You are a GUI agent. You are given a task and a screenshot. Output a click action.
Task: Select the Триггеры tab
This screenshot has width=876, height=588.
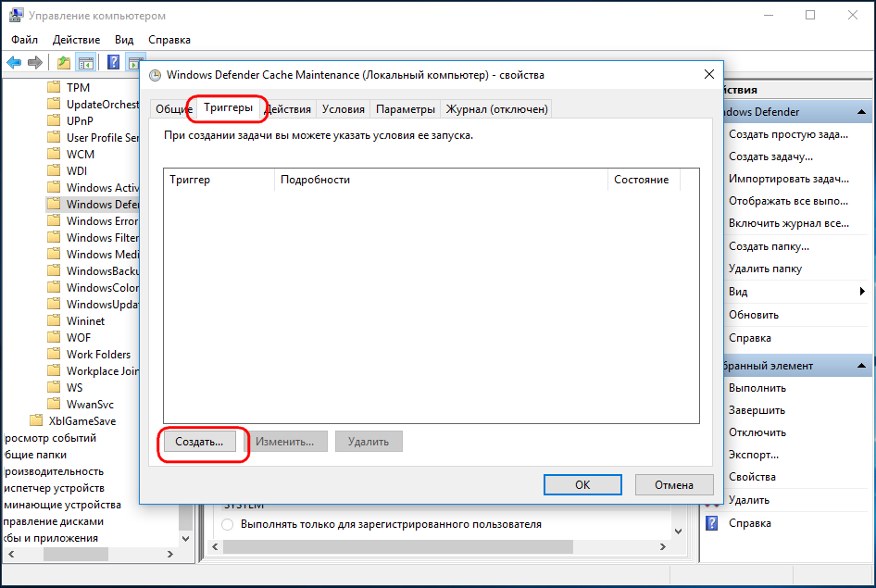click(x=228, y=107)
